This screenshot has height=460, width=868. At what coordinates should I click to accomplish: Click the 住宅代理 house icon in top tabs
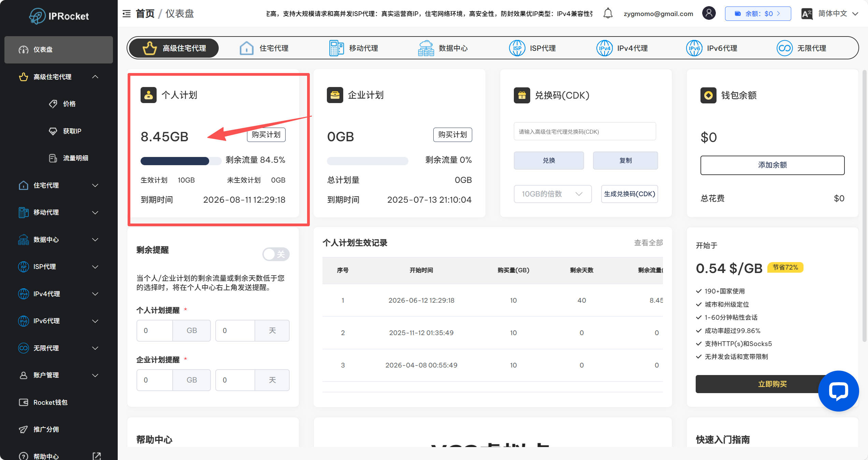pyautogui.click(x=246, y=48)
